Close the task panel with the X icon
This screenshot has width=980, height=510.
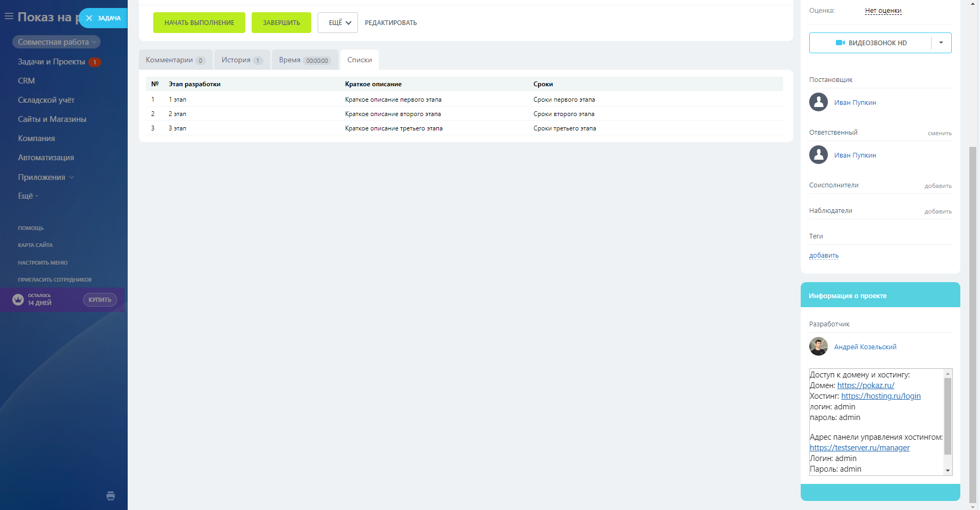[x=89, y=18]
